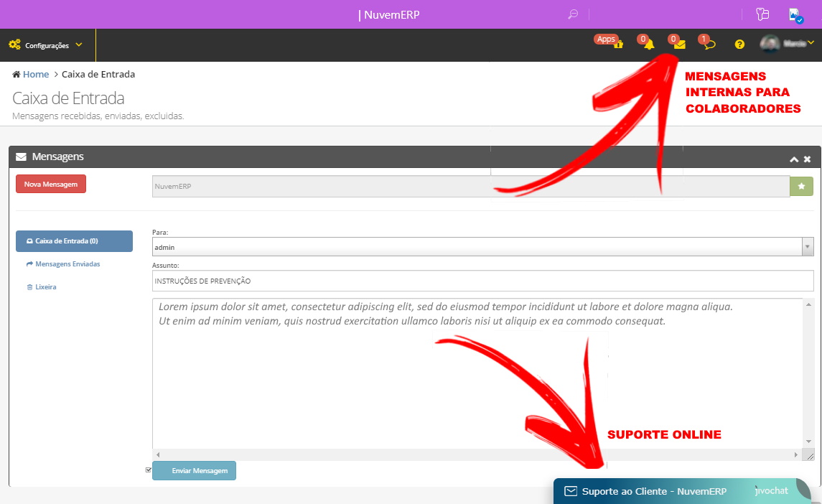This screenshot has height=504, width=822.
Task: Click the zoom magnifier icon in purple bar
Action: [573, 14]
